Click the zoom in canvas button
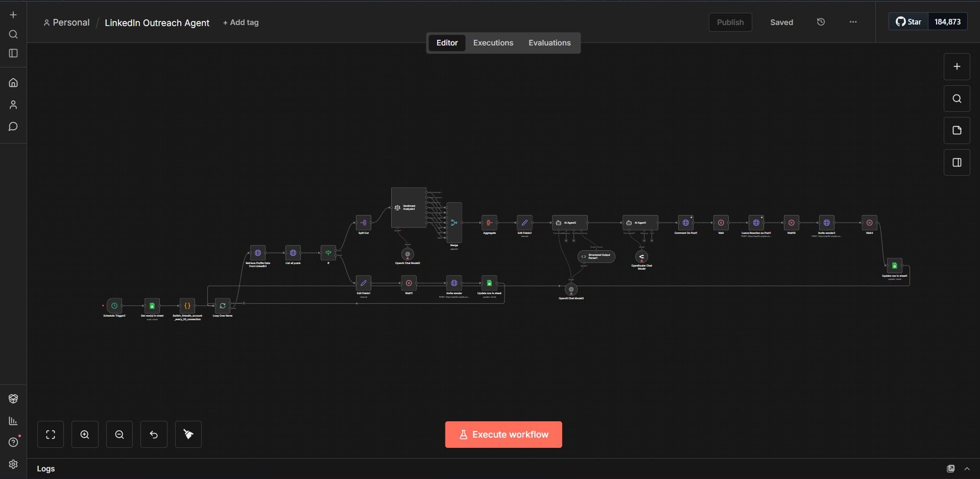Image resolution: width=980 pixels, height=479 pixels. coord(85,435)
